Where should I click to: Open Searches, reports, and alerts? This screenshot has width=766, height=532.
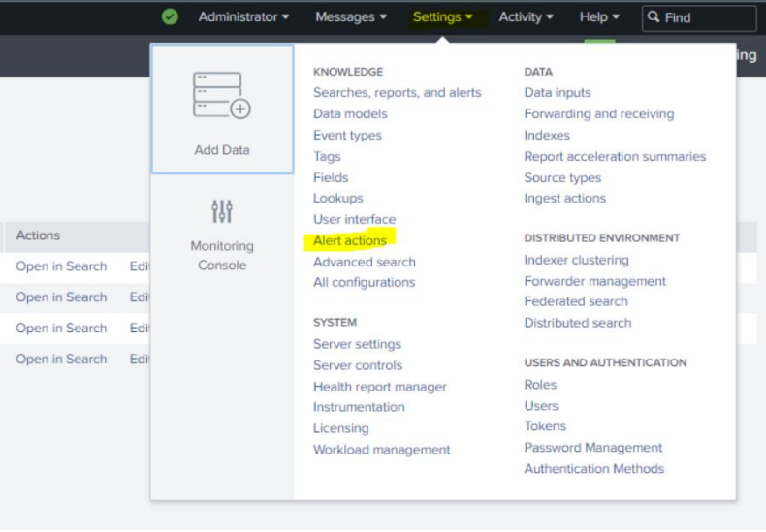tap(397, 93)
